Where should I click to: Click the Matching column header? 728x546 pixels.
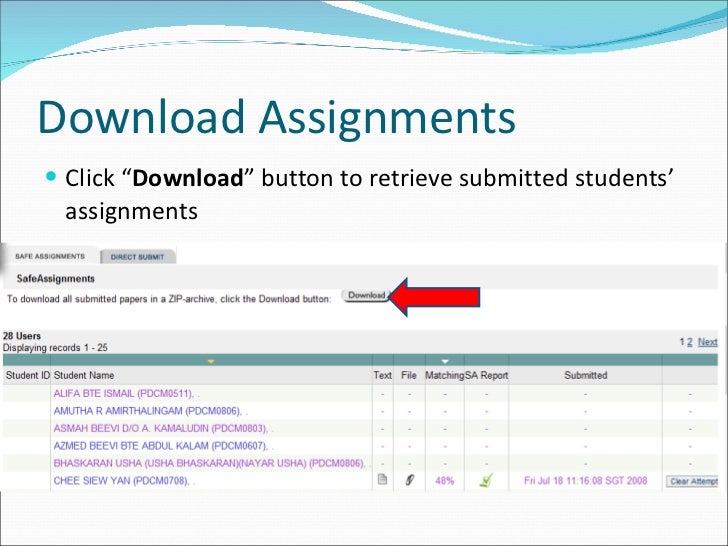tap(444, 375)
